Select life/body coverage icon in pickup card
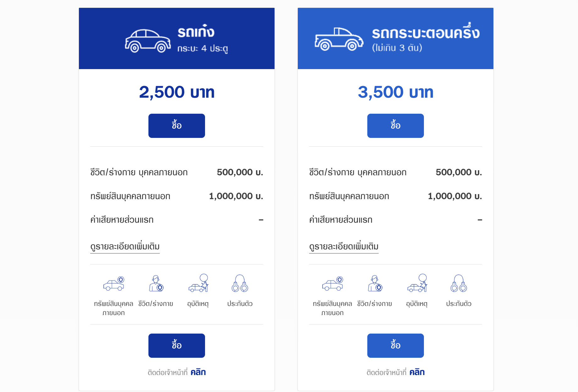Image resolution: width=578 pixels, height=392 pixels. [x=375, y=284]
